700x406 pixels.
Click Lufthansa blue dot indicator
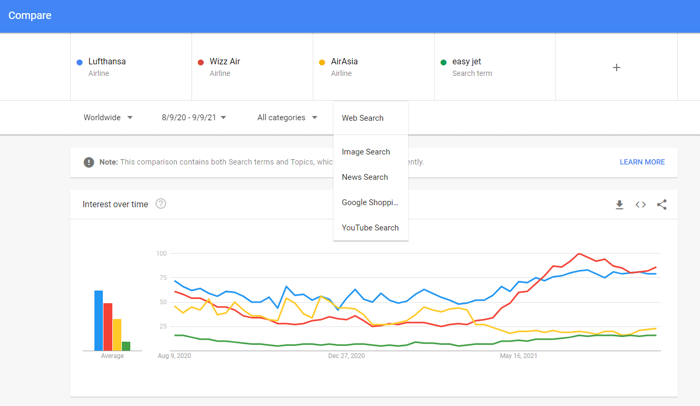click(80, 62)
